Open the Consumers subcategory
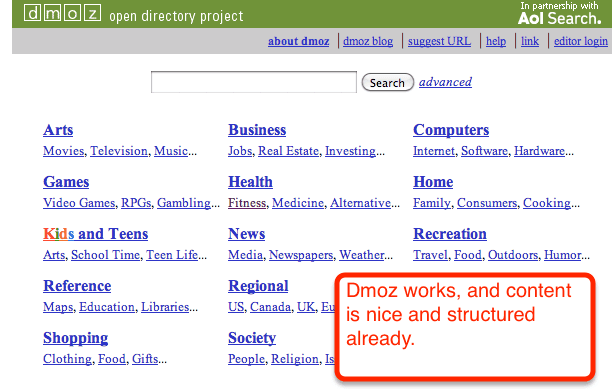This screenshot has height=389, width=614. point(487,203)
